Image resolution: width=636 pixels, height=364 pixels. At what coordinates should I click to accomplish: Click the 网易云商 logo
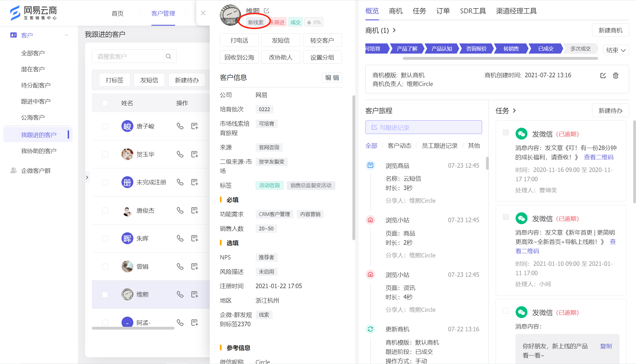click(x=33, y=13)
